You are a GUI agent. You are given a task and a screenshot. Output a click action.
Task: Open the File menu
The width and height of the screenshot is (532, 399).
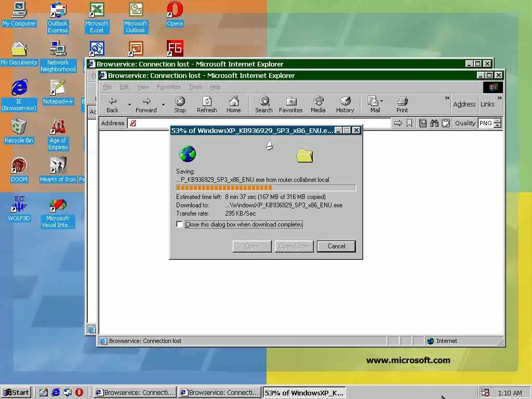107,87
